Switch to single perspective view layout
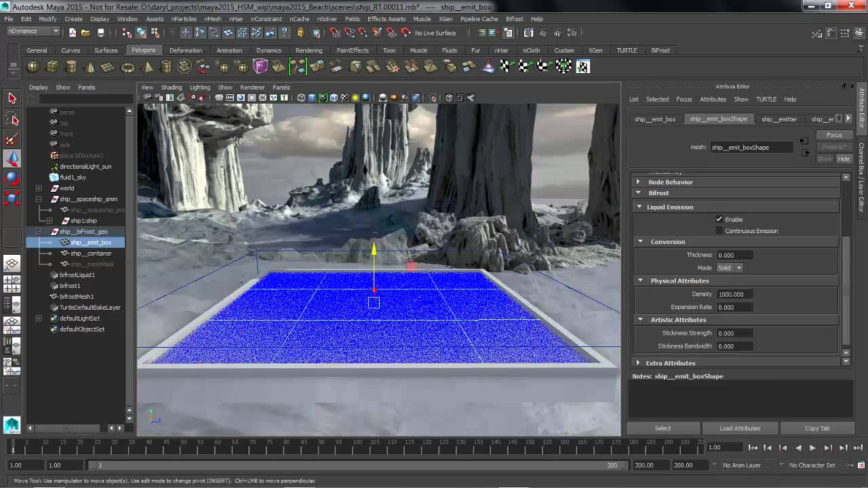This screenshot has height=488, width=868. [12, 264]
